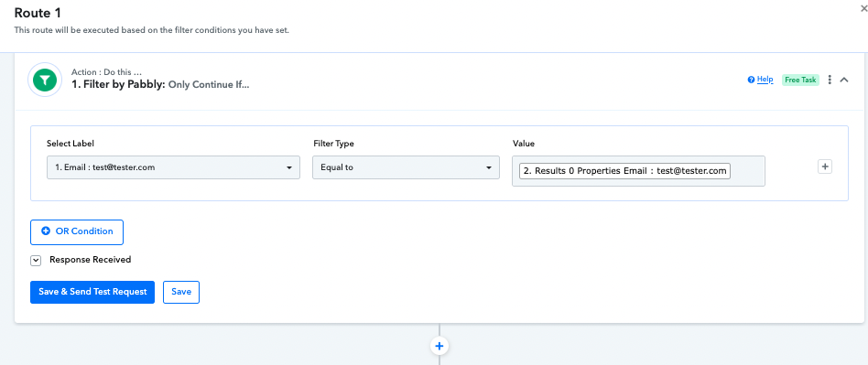Click the step title Filter by Pabbly

pyautogui.click(x=118, y=85)
